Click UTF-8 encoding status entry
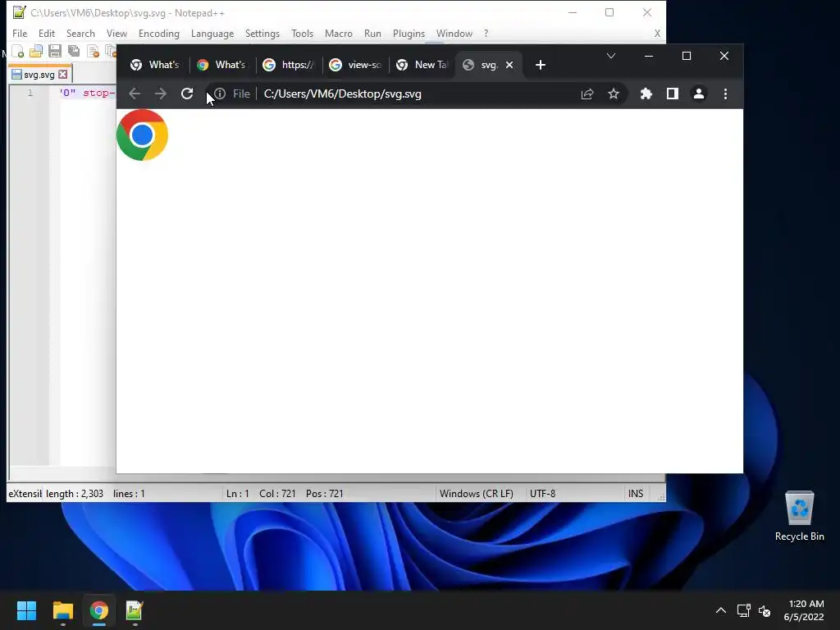840x630 pixels. (x=543, y=493)
